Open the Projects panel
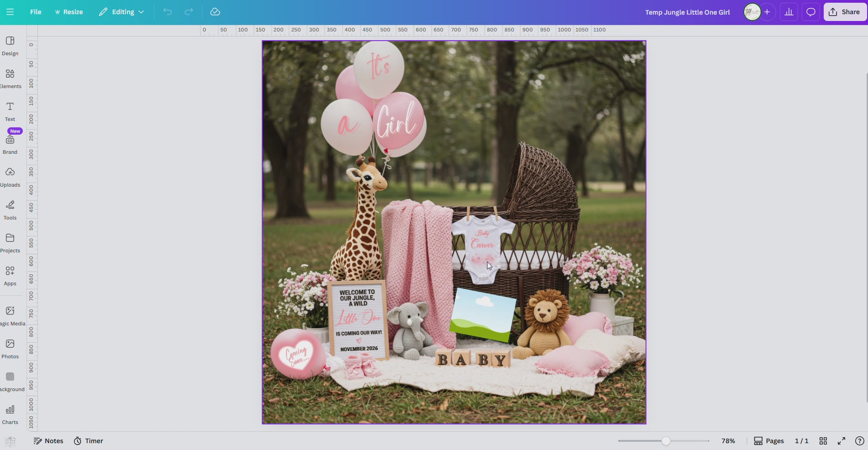The height and width of the screenshot is (450, 868). (x=10, y=242)
